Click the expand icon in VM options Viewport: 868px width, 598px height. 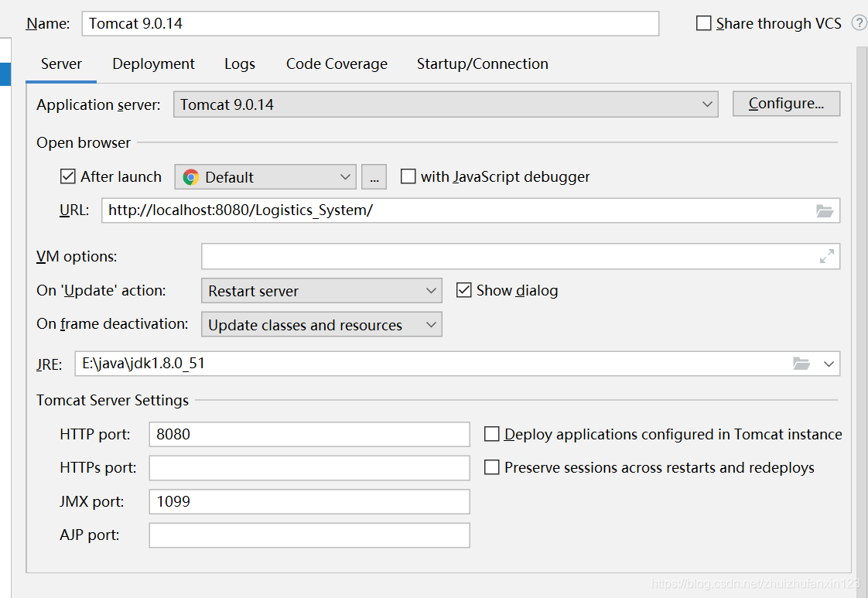point(826,256)
